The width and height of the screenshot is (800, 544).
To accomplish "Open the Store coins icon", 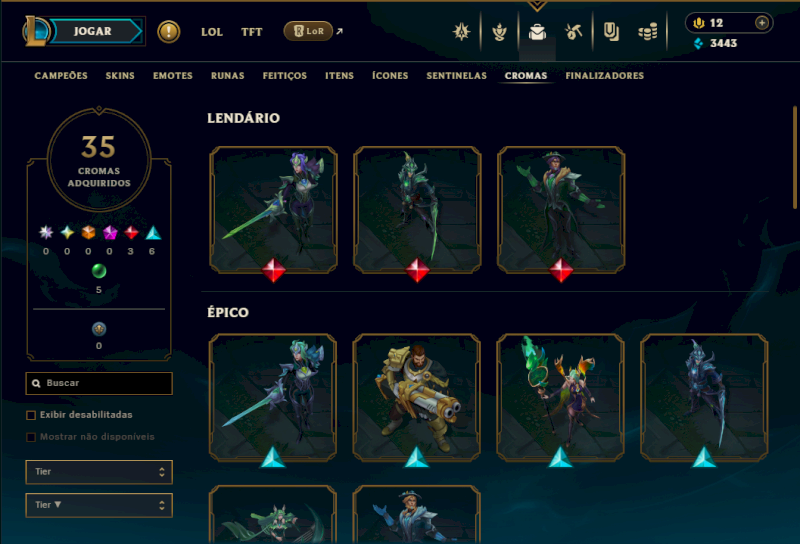I will click(647, 33).
